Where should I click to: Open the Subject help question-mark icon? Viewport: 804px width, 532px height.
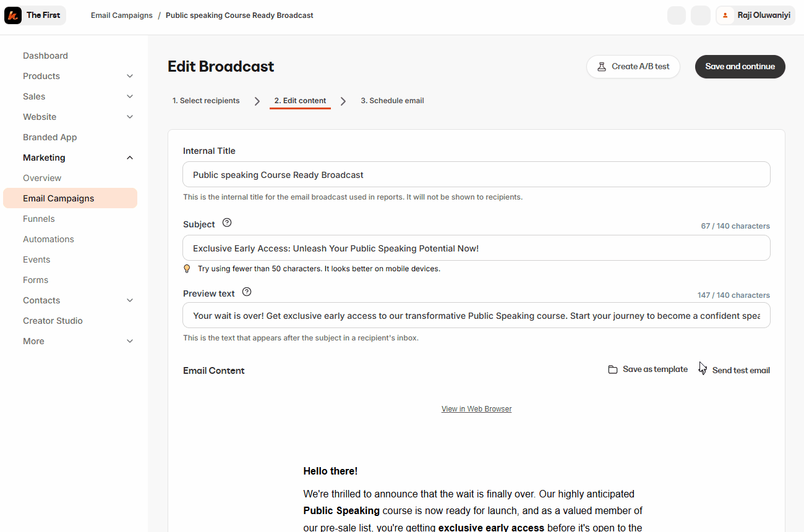tap(227, 223)
